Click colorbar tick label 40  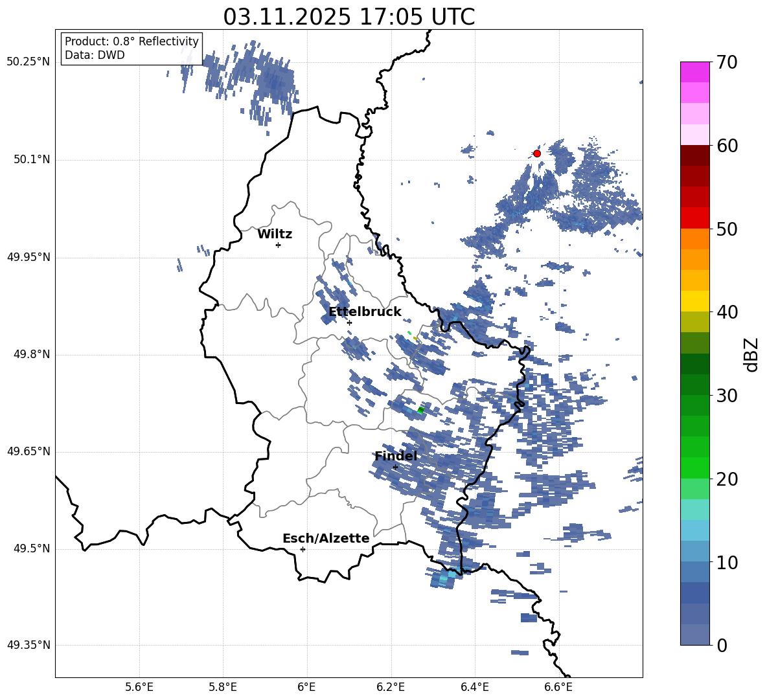pyautogui.click(x=727, y=312)
